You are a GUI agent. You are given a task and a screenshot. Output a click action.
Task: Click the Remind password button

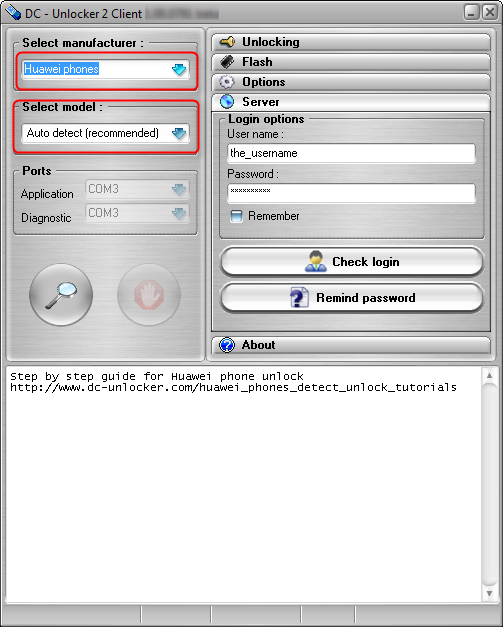[x=352, y=298]
